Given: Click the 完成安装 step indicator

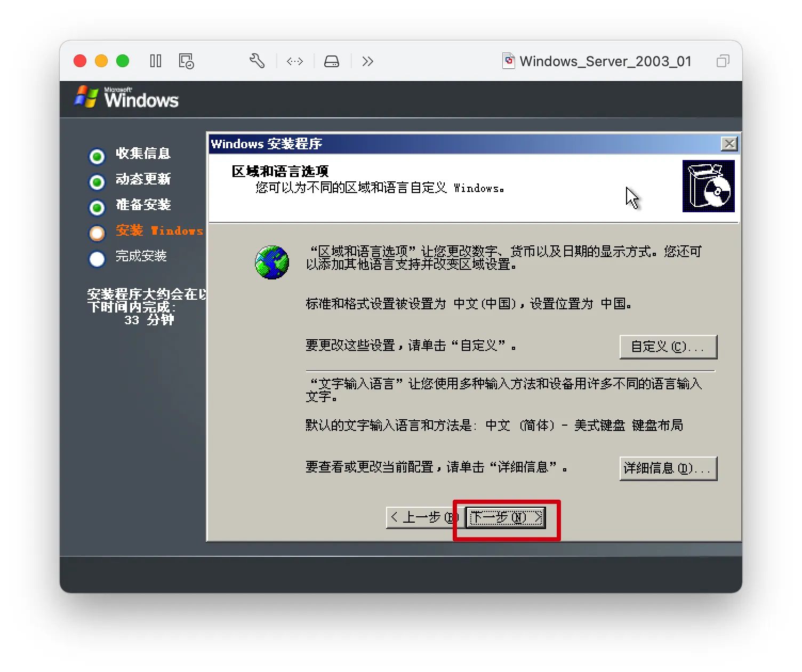Looking at the screenshot, I should click(x=97, y=259).
